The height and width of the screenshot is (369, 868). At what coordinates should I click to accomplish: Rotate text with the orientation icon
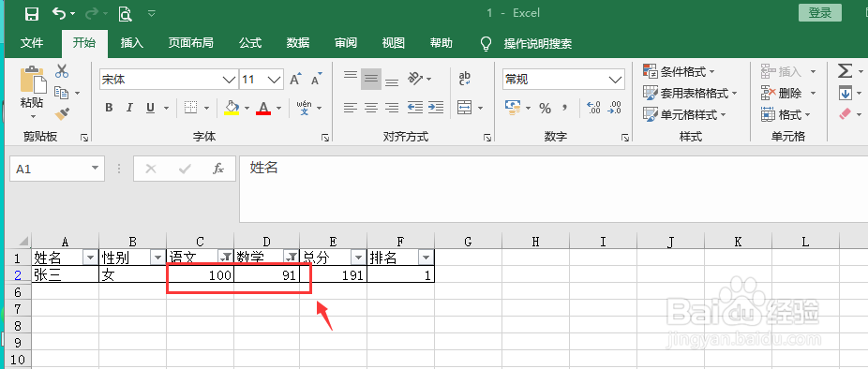tap(416, 78)
